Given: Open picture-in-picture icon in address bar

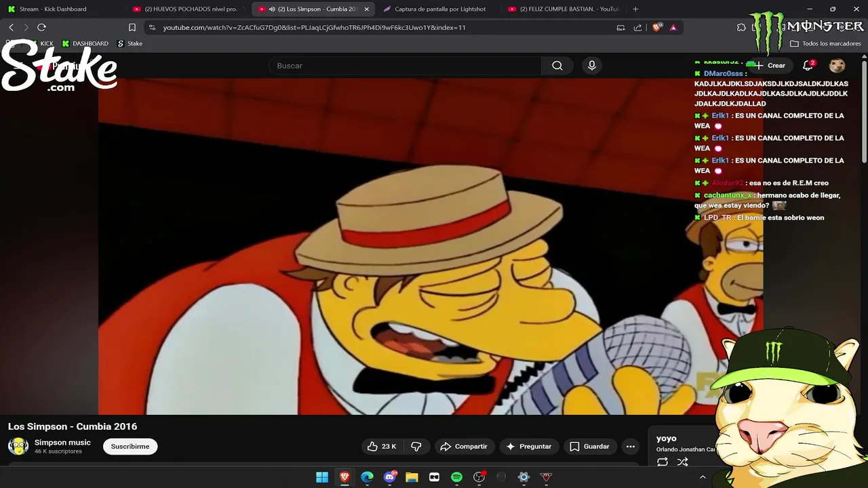Looking at the screenshot, I should click(620, 27).
